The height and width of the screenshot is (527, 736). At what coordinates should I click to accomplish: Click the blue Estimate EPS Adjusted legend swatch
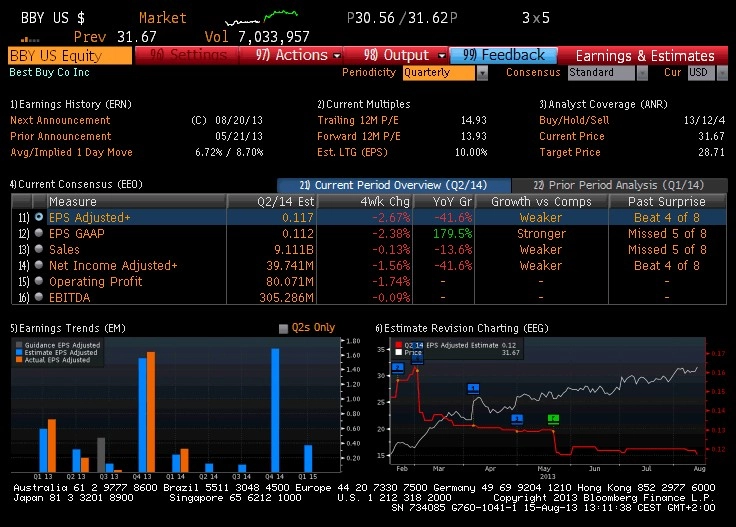click(x=19, y=352)
